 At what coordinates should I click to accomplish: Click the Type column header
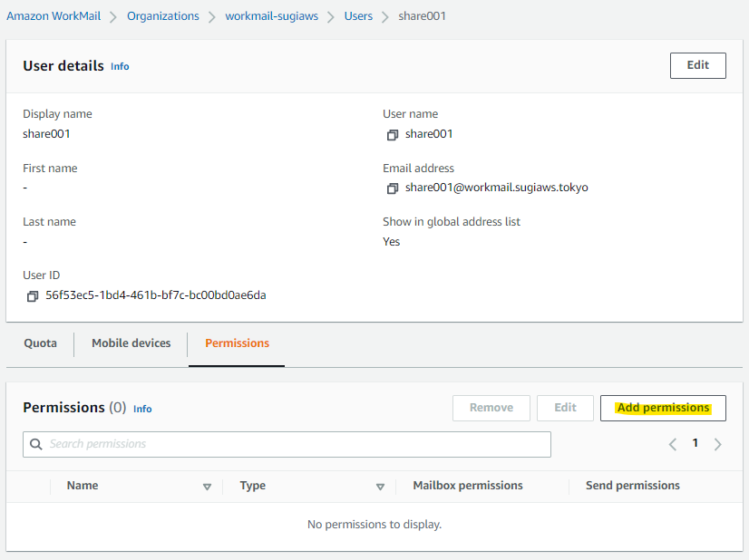253,486
